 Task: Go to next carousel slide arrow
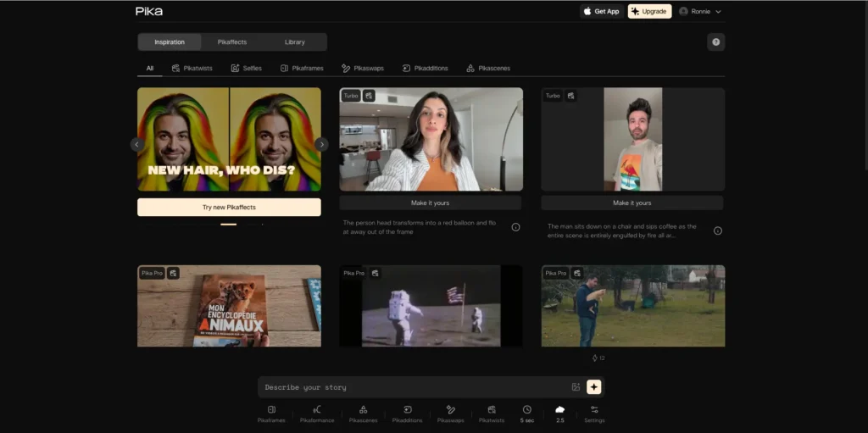click(x=321, y=144)
